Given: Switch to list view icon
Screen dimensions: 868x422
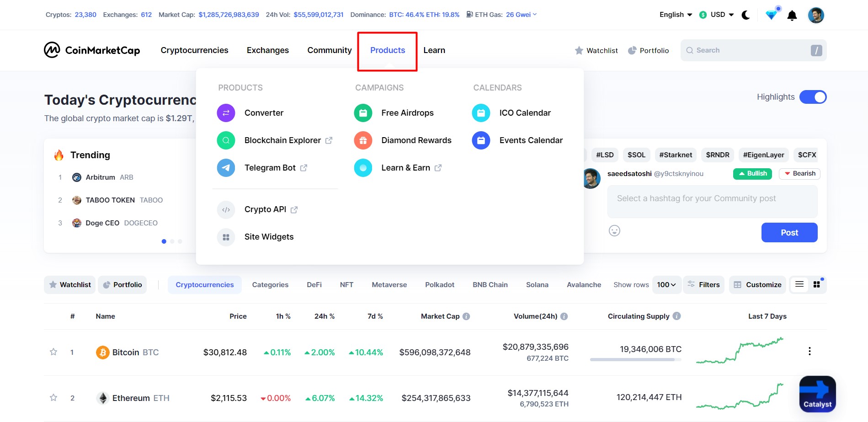Looking at the screenshot, I should point(799,284).
